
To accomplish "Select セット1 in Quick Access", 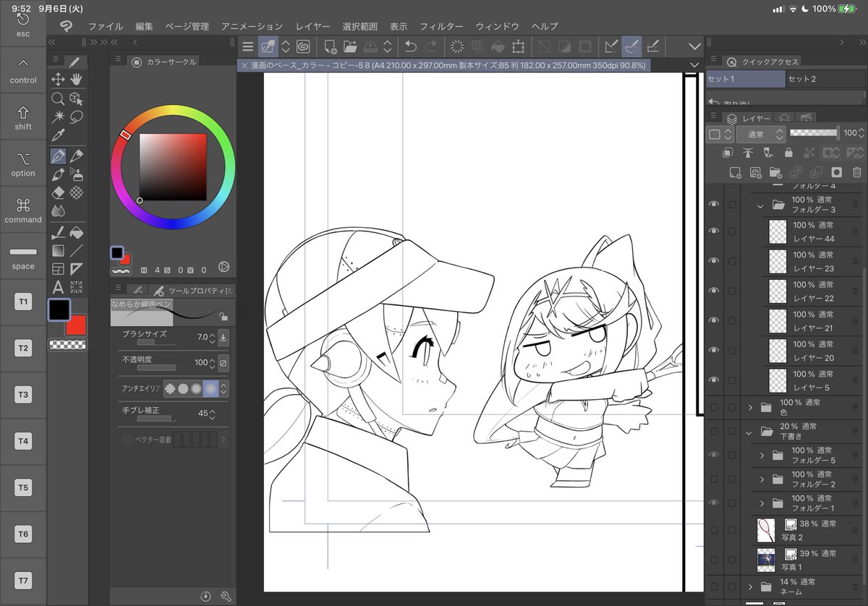I will (x=745, y=79).
